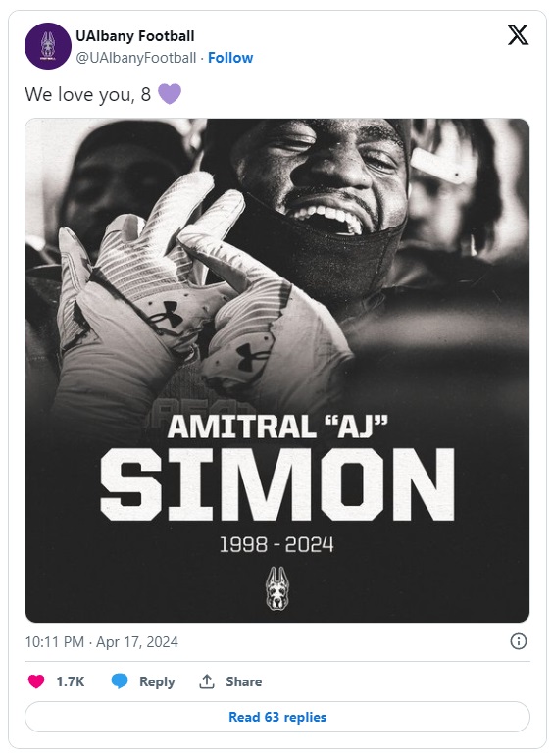This screenshot has height=756, width=552.
Task: Like the post with the heart icon
Action: click(36, 681)
